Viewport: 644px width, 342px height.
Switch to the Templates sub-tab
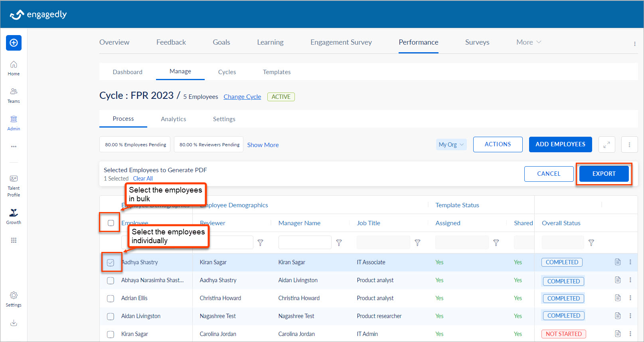(277, 72)
